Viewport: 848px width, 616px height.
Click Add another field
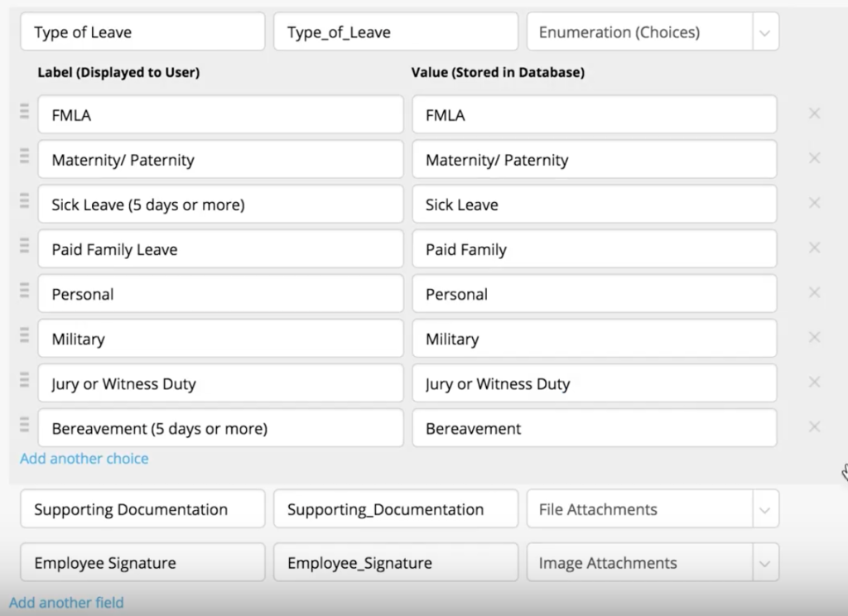[66, 603]
